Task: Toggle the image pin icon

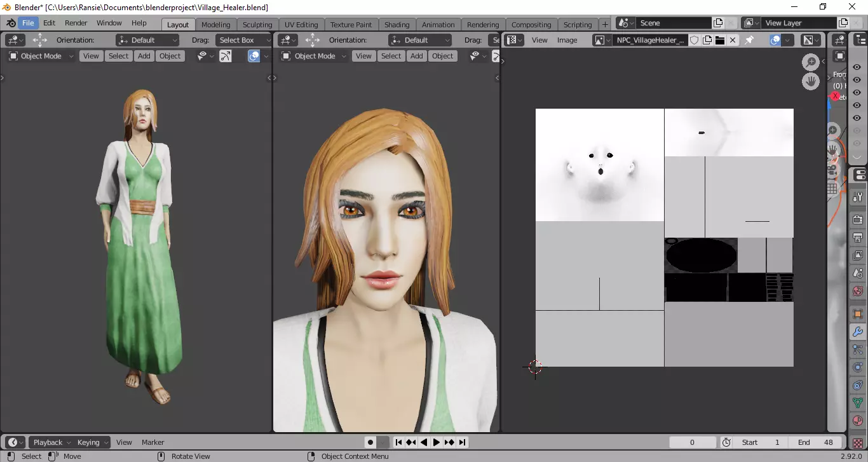Action: [749, 40]
